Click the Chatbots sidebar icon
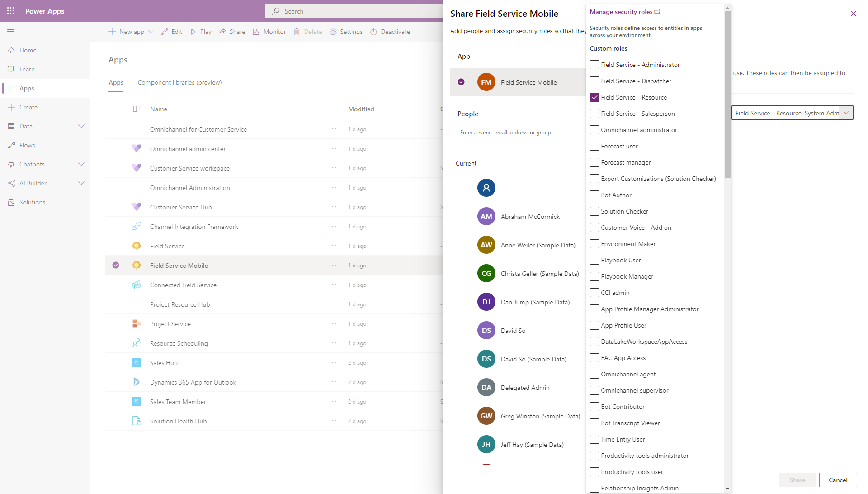Viewport: 868px width, 494px height. (11, 164)
